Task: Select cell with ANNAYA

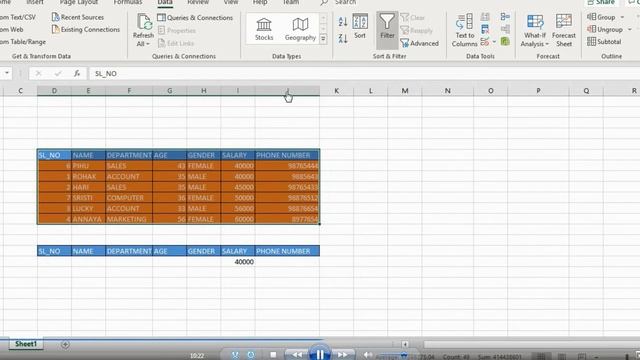Action: click(88, 219)
